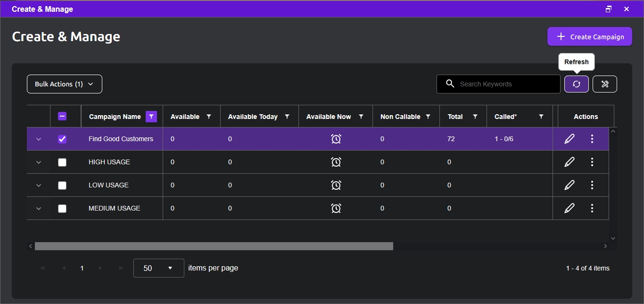
Task: Click alarm clock icon in LOW USAGE row
Action: coord(336,185)
